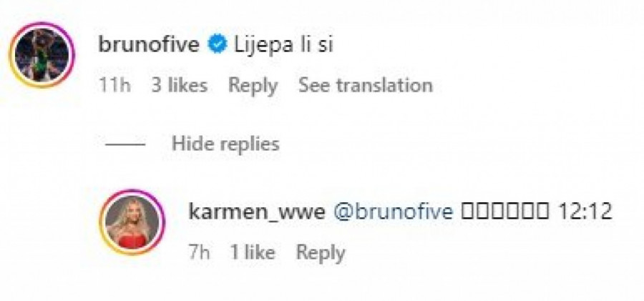Select the comment text 'Lijepa li si'

[x=283, y=45]
